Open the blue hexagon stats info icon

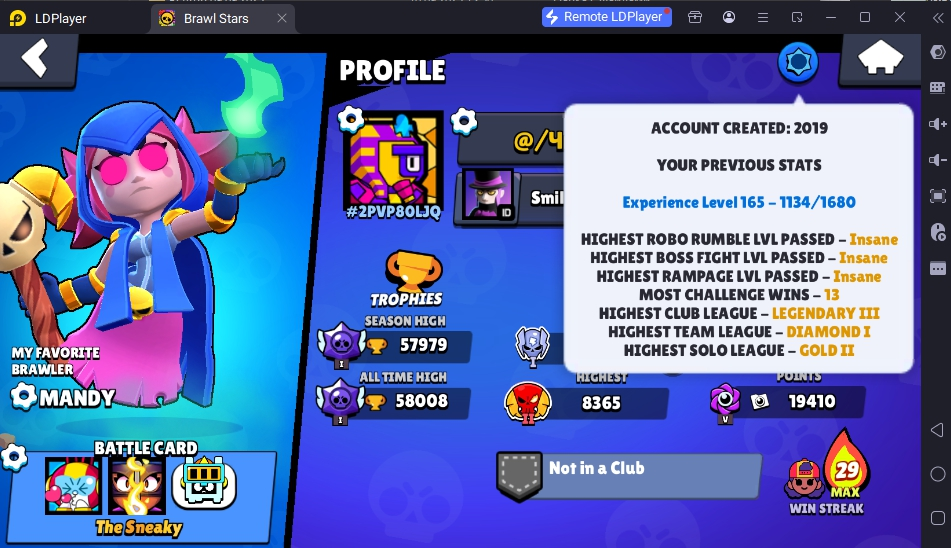click(798, 62)
